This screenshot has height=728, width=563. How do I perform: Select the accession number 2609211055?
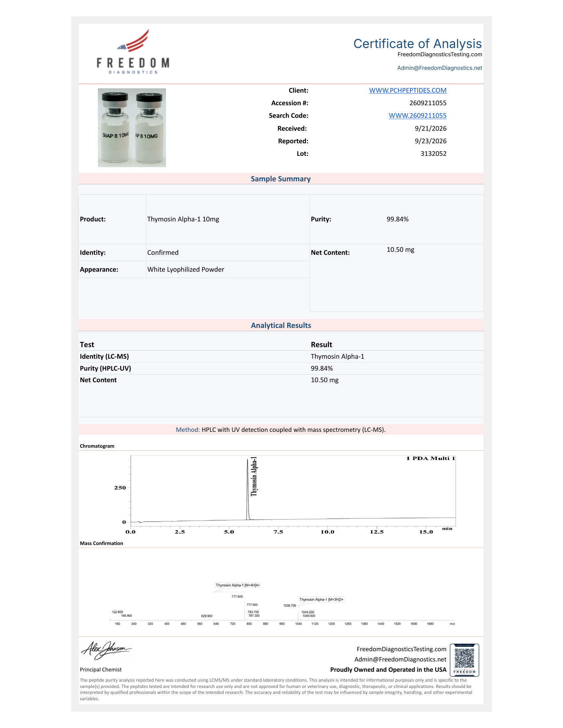tap(428, 103)
